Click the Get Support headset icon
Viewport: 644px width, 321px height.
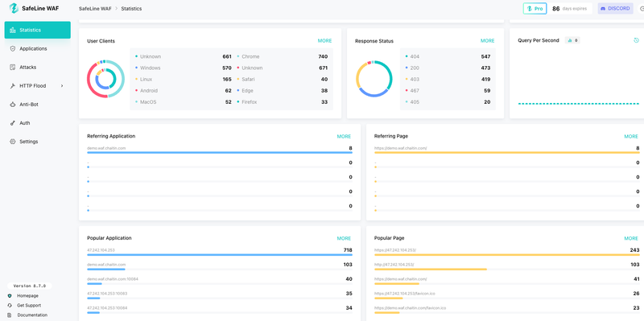(10, 306)
